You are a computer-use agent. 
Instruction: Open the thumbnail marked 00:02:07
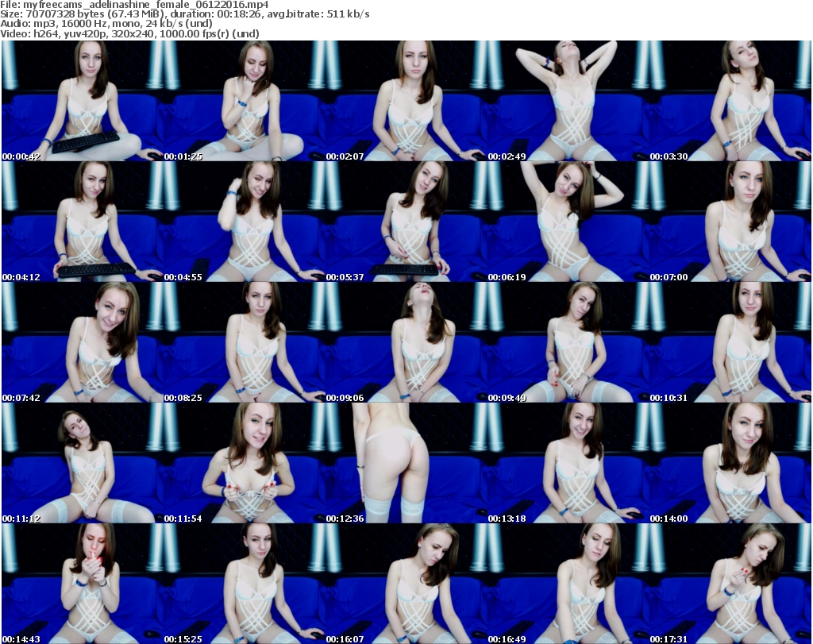406,101
